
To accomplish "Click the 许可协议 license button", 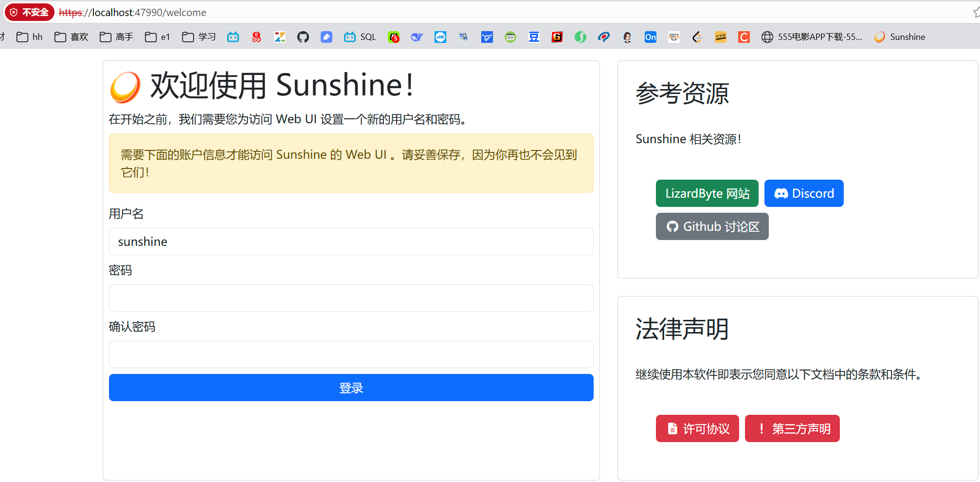I will point(697,428).
